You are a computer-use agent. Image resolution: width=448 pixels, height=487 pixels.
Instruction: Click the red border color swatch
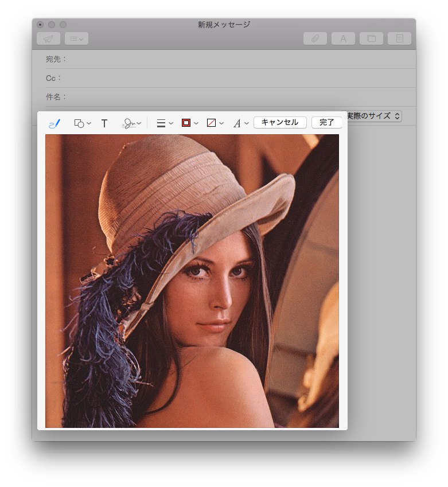186,123
